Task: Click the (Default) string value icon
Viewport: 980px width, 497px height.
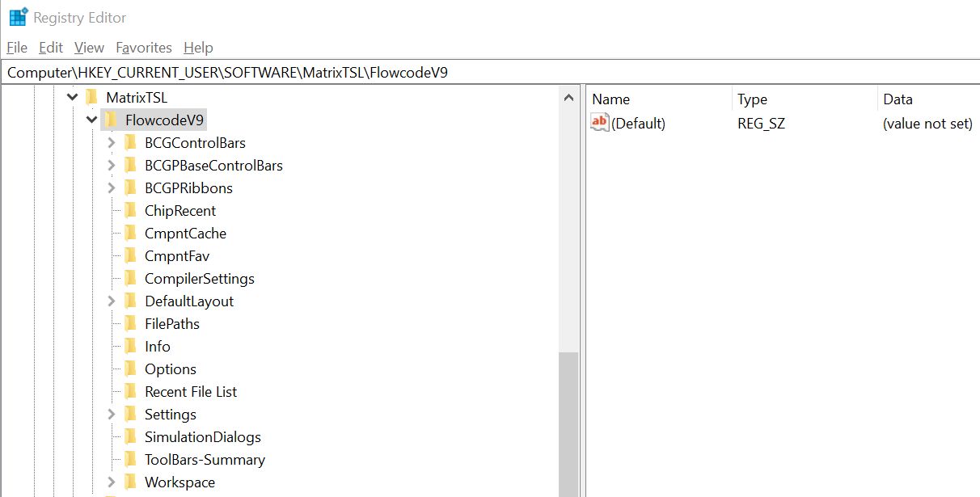Action: point(600,123)
